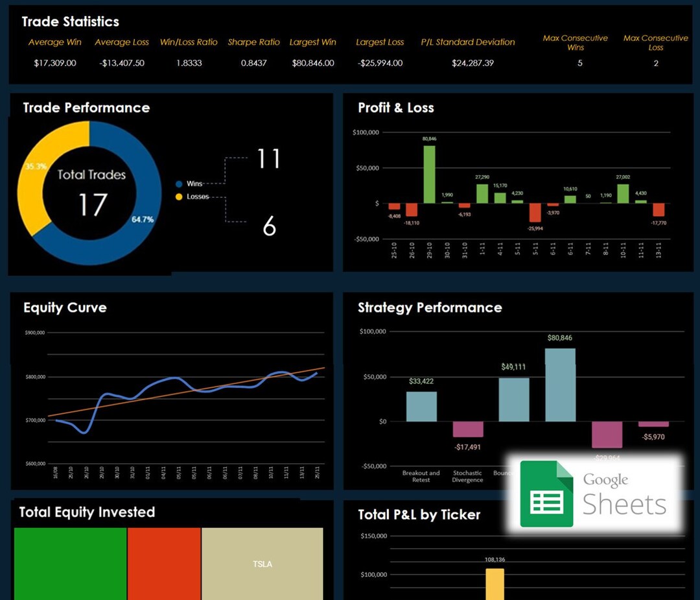Expand the Trade Statistics panel
Image resolution: width=700 pixels, height=600 pixels.
69,21
